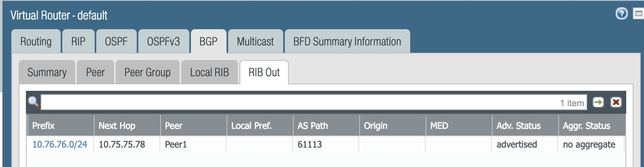Click the green arrow apply filter icon

point(598,102)
